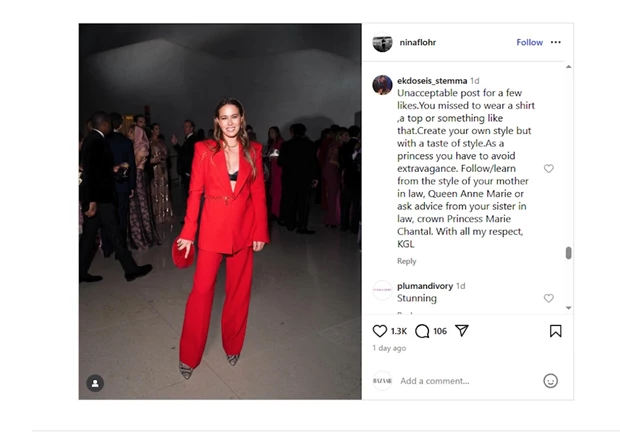
Task: Click the comments scrollbar thumb
Action: (x=569, y=253)
